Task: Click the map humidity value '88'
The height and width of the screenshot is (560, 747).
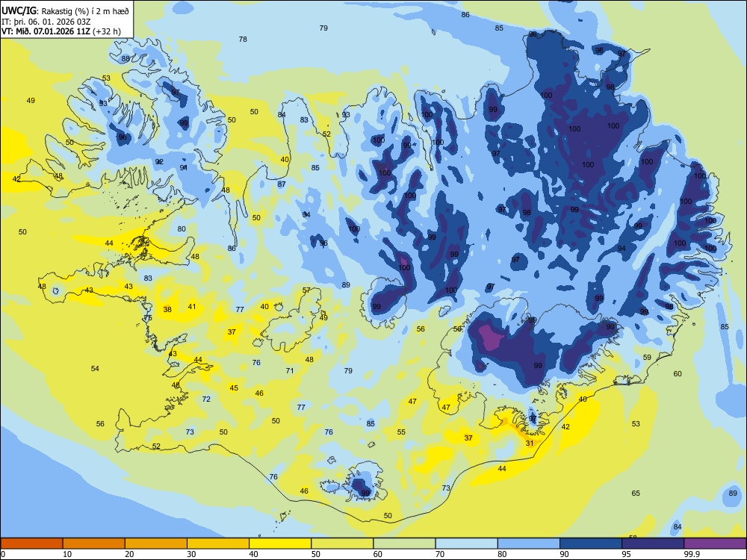Action: pos(125,58)
